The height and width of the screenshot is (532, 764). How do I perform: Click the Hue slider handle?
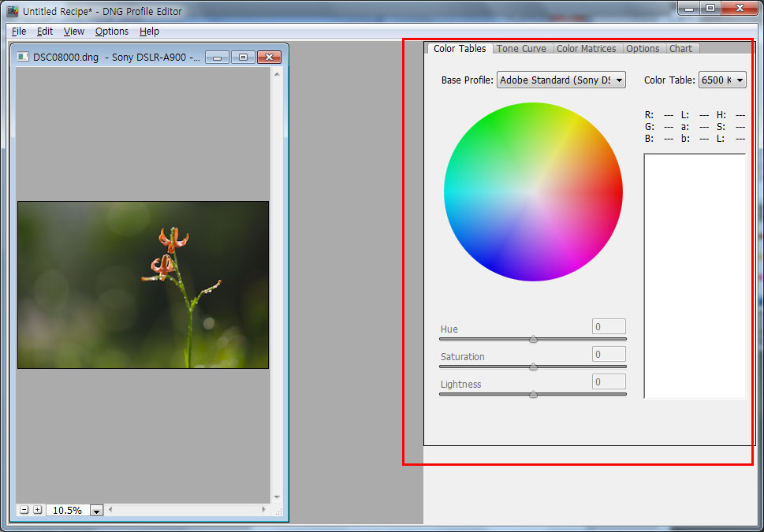(x=533, y=339)
